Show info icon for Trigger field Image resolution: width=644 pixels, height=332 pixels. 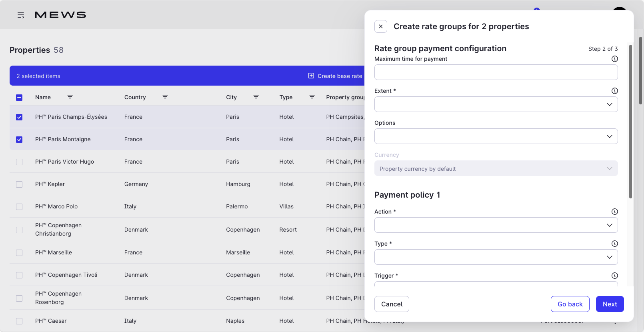pyautogui.click(x=615, y=276)
